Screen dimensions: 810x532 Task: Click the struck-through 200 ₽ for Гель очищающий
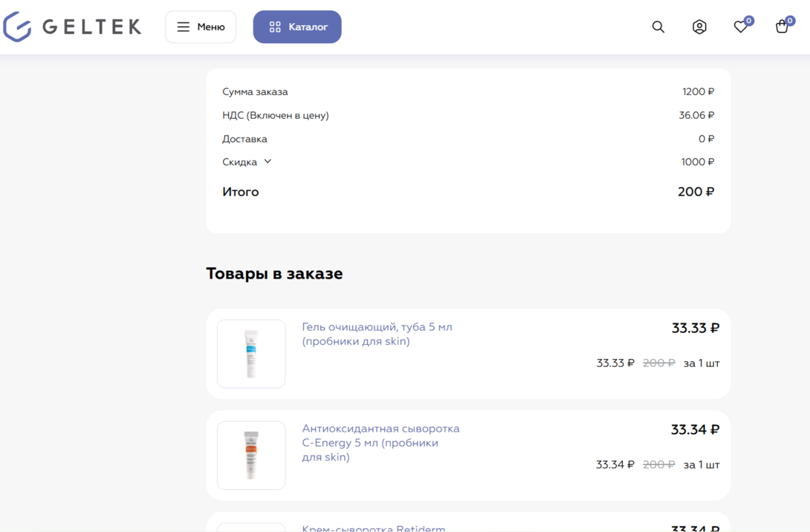[658, 363]
